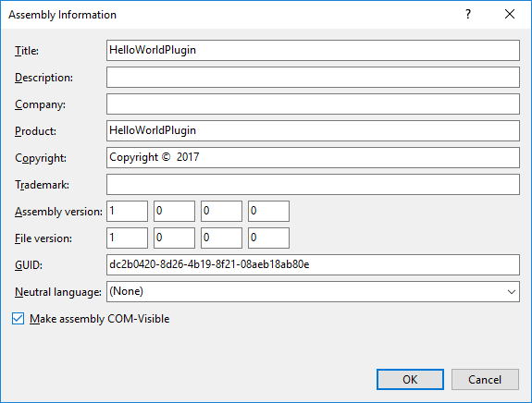Click into the Title text field
This screenshot has width=532, height=403.
point(313,50)
